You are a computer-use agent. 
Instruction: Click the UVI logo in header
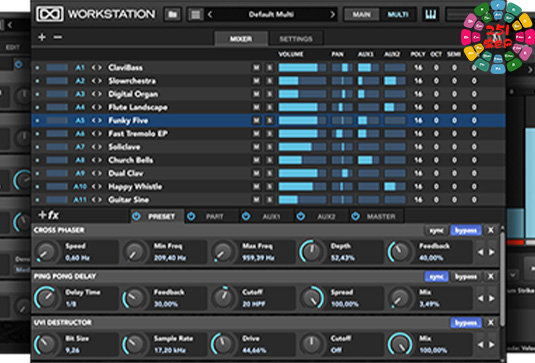click(x=49, y=14)
